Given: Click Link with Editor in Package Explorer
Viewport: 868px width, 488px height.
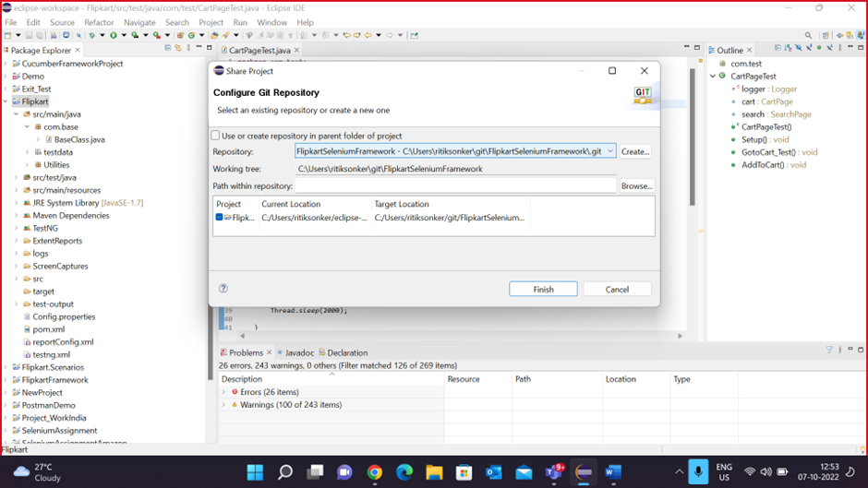Looking at the screenshot, I should (x=178, y=49).
